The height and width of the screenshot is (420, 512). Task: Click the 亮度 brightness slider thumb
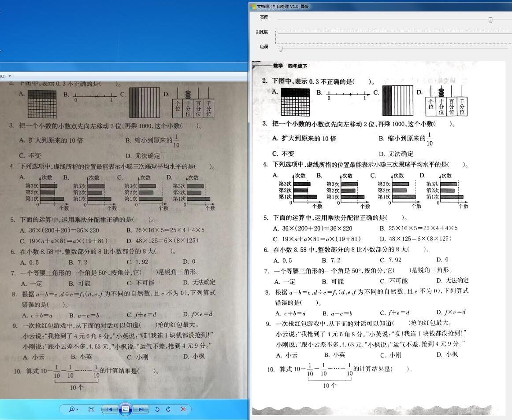[490, 19]
